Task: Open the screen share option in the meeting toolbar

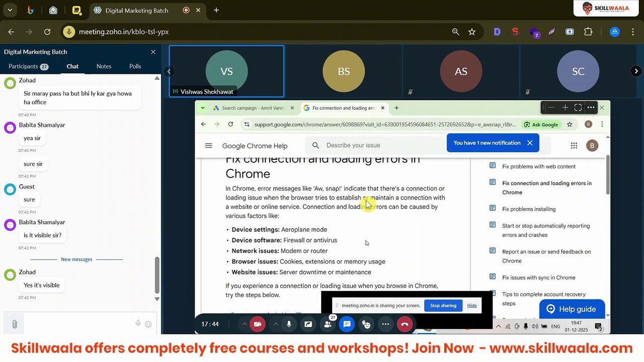Action: pyautogui.click(x=308, y=324)
